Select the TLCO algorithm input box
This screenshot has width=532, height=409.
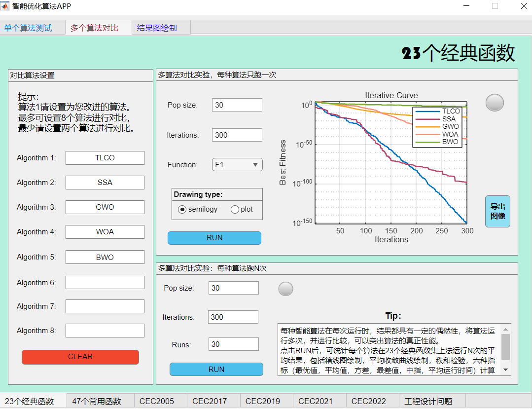pyautogui.click(x=105, y=157)
